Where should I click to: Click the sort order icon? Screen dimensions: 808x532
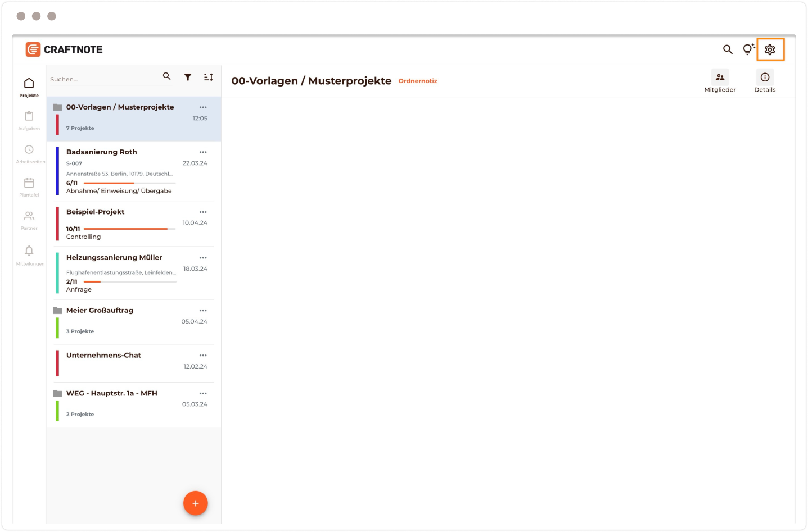(208, 77)
